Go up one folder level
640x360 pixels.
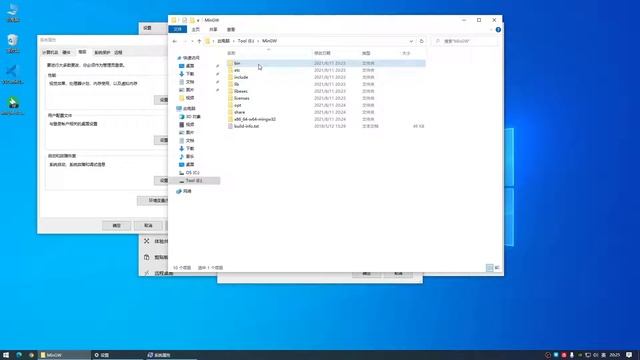[x=199, y=41]
